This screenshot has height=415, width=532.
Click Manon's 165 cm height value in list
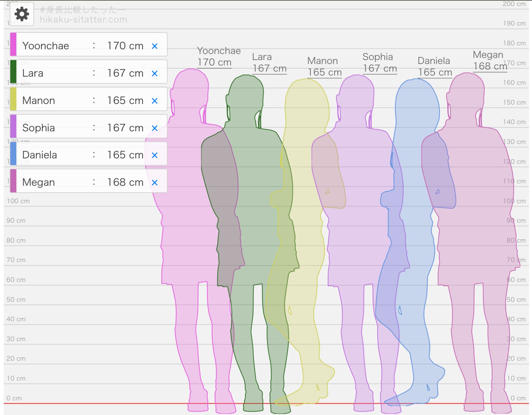tap(125, 100)
